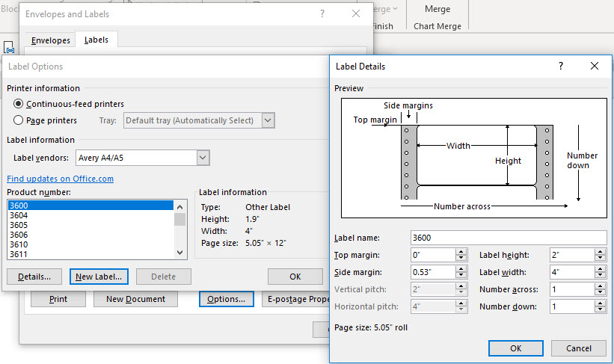Click the New Label... button

(x=99, y=277)
